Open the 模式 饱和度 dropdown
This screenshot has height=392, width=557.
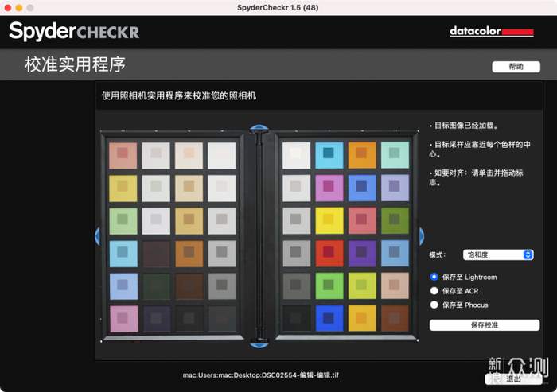coord(498,254)
